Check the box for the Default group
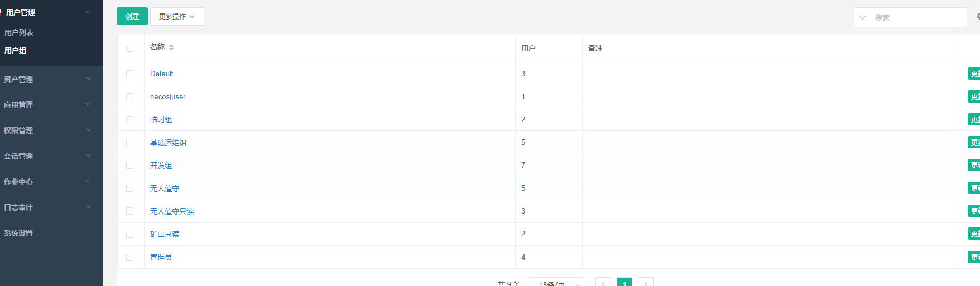Screen dimensions: 980x286 click(x=130, y=74)
